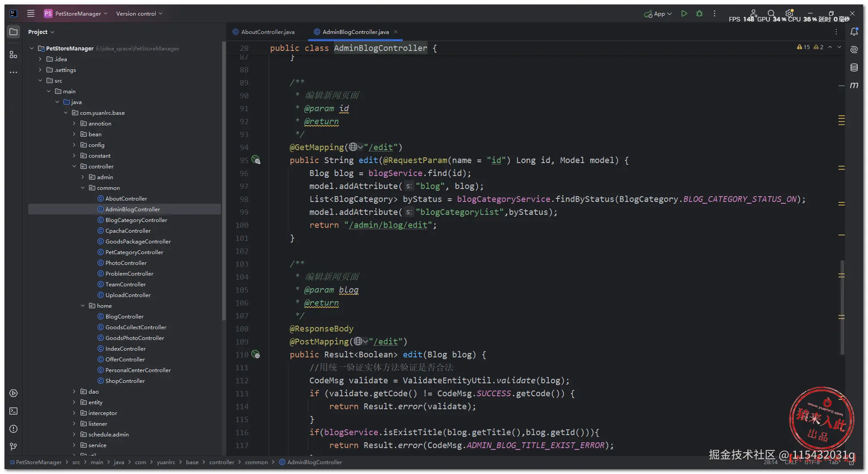Viewport: 868px width, 474px height.
Task: Open more run actions menu
Action: pos(715,13)
